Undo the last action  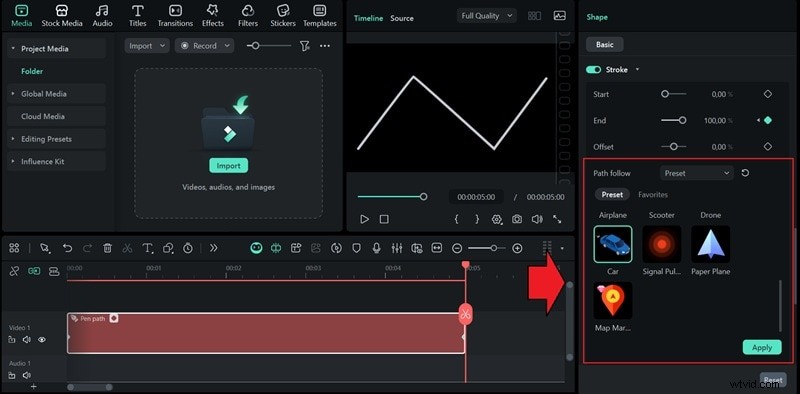pyautogui.click(x=67, y=248)
